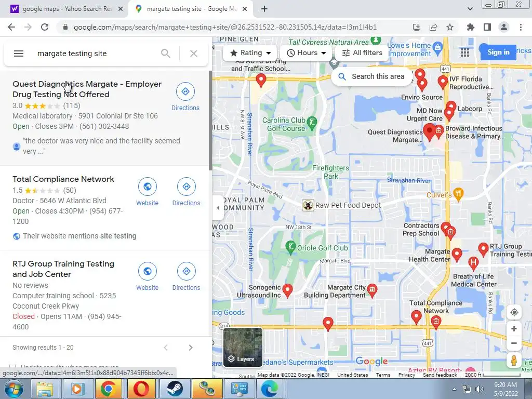
Task: Expand the tab search chevron
Action: [x=470, y=9]
